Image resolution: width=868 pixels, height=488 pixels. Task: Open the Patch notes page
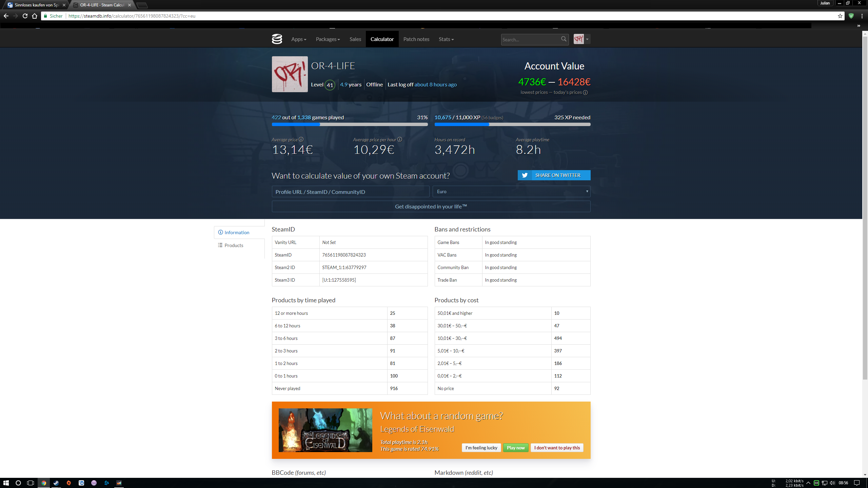point(416,39)
